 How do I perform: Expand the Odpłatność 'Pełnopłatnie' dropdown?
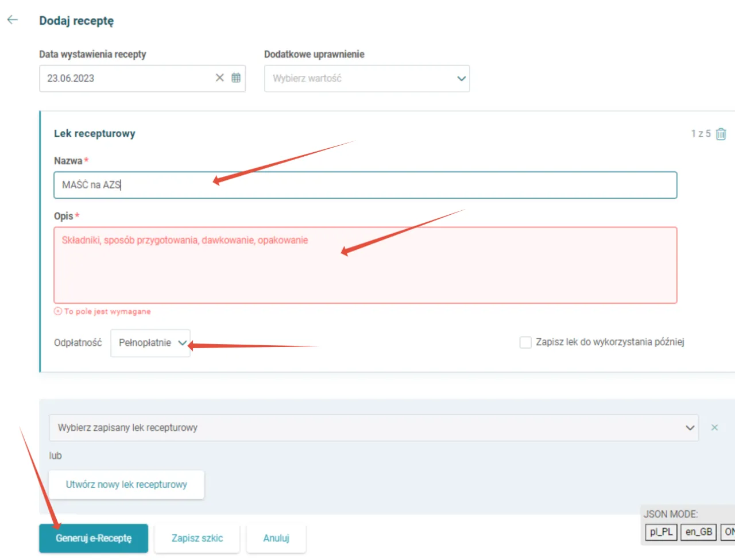coord(150,343)
